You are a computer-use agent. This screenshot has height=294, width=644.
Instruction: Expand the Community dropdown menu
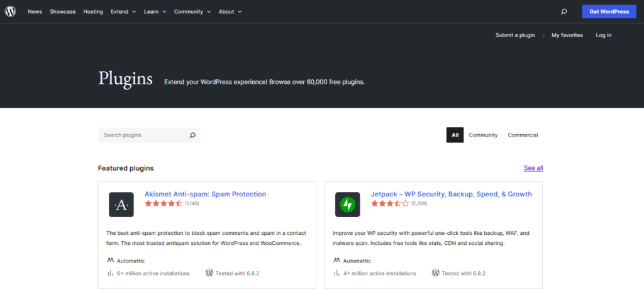[192, 11]
